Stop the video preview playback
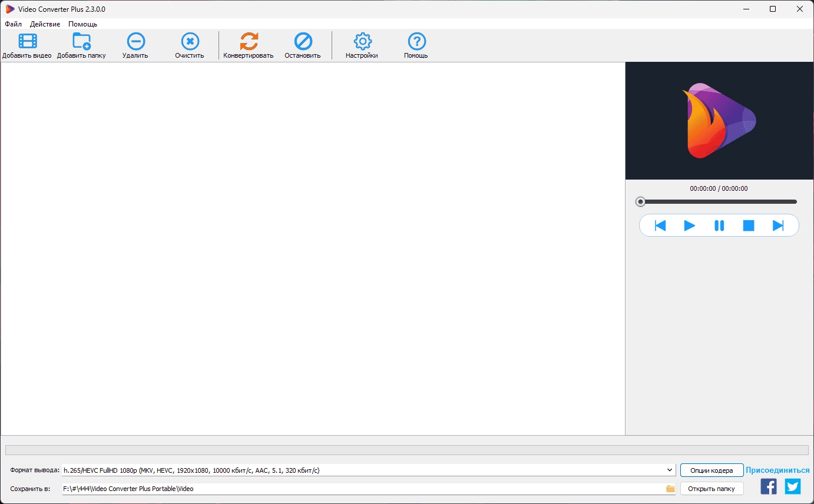The height and width of the screenshot is (504, 814). (x=749, y=226)
